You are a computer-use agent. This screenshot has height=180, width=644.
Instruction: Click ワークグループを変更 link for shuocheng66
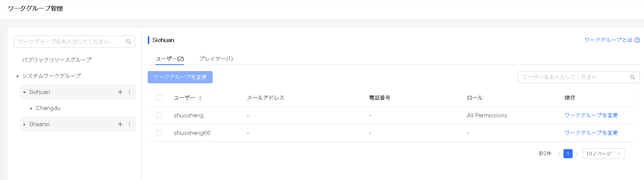click(591, 133)
